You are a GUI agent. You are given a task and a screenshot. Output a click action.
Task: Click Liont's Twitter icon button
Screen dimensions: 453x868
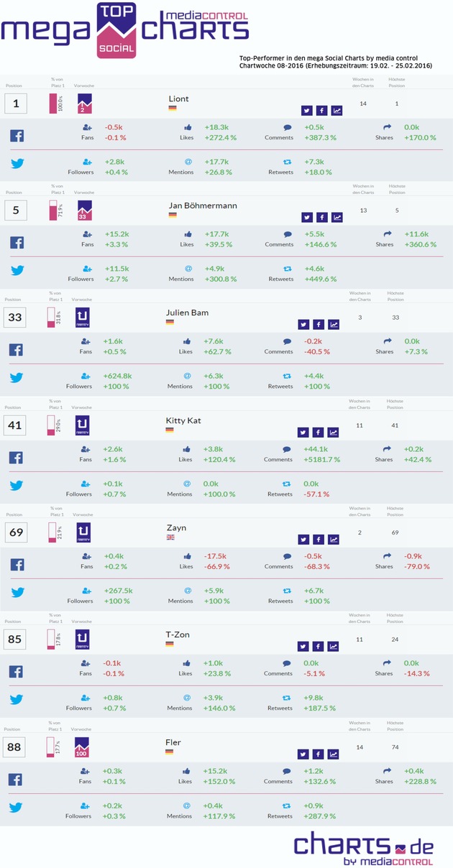[307, 111]
